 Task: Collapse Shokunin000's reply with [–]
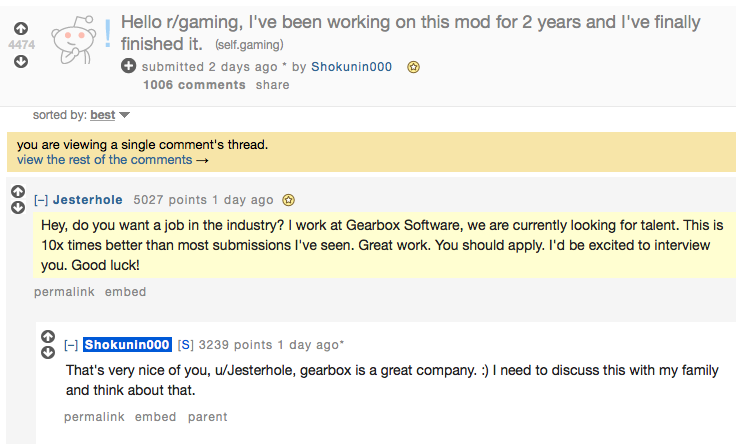(x=71, y=345)
